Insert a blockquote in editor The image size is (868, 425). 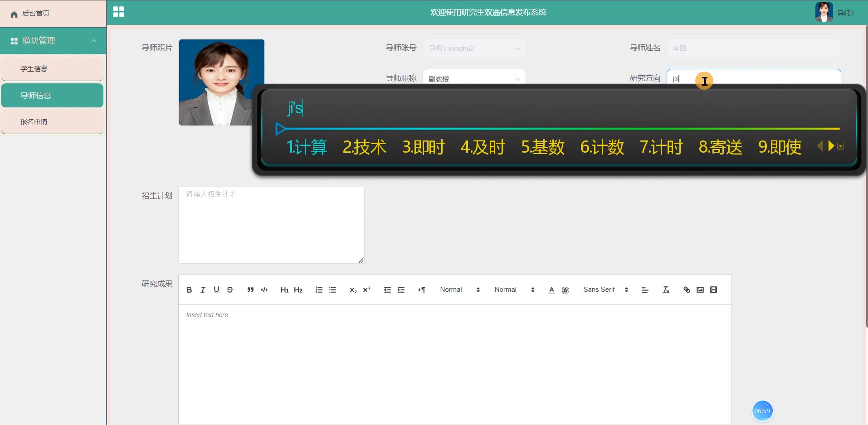(250, 290)
